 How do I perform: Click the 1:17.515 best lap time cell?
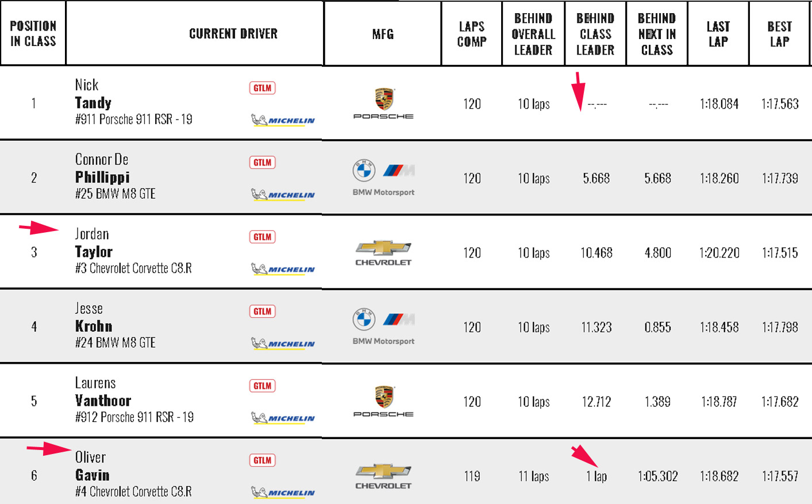pos(780,253)
